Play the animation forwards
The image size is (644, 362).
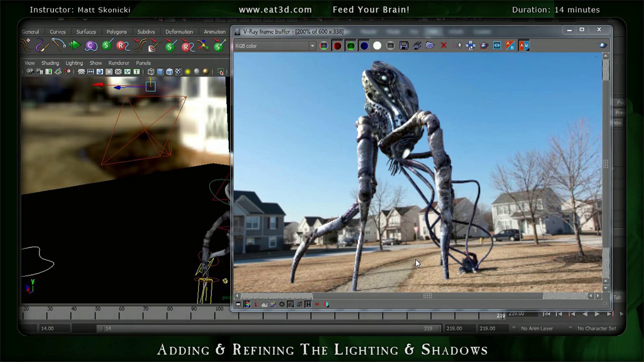tap(597, 314)
